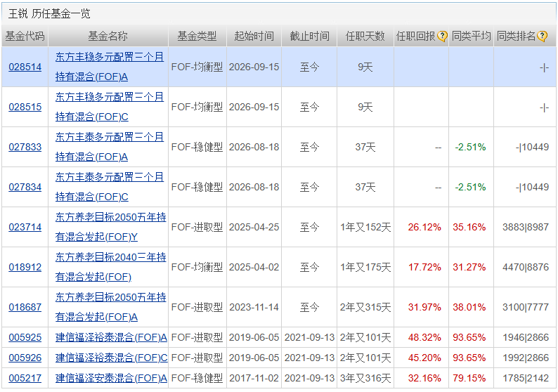
Task: Open fund code 027834 link
Action: point(25,187)
